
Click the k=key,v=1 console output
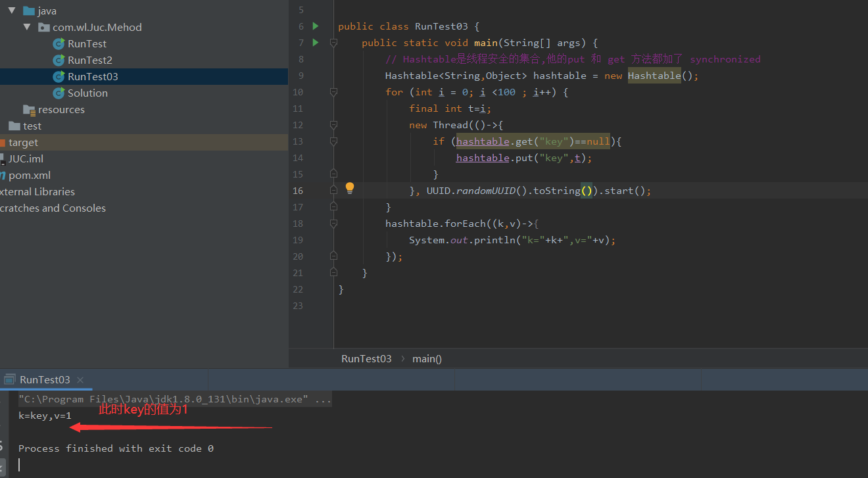click(x=45, y=416)
